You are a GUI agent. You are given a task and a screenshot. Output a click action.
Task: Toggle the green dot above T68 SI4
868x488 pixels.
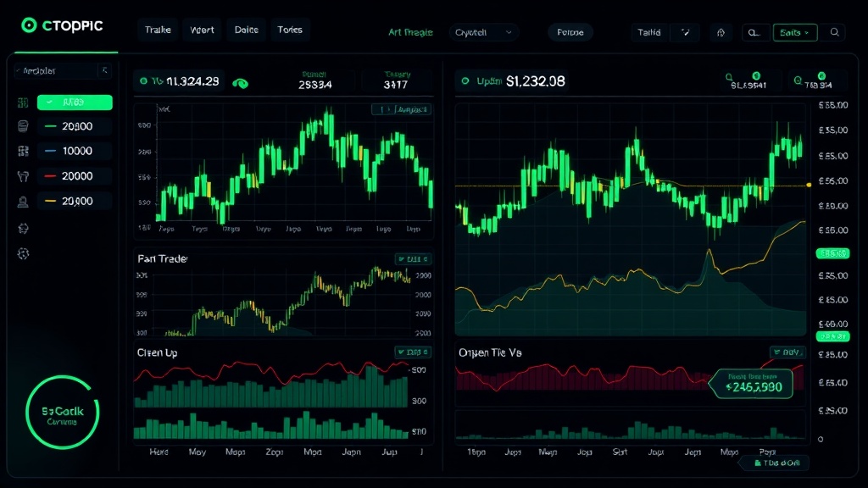[821, 75]
